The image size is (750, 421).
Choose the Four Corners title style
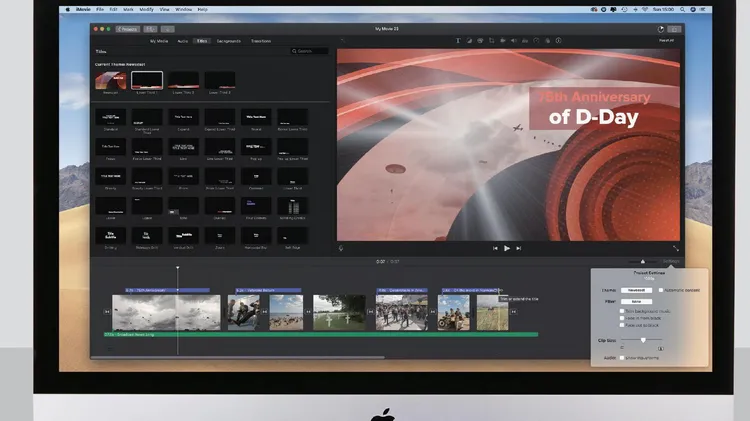(x=256, y=206)
